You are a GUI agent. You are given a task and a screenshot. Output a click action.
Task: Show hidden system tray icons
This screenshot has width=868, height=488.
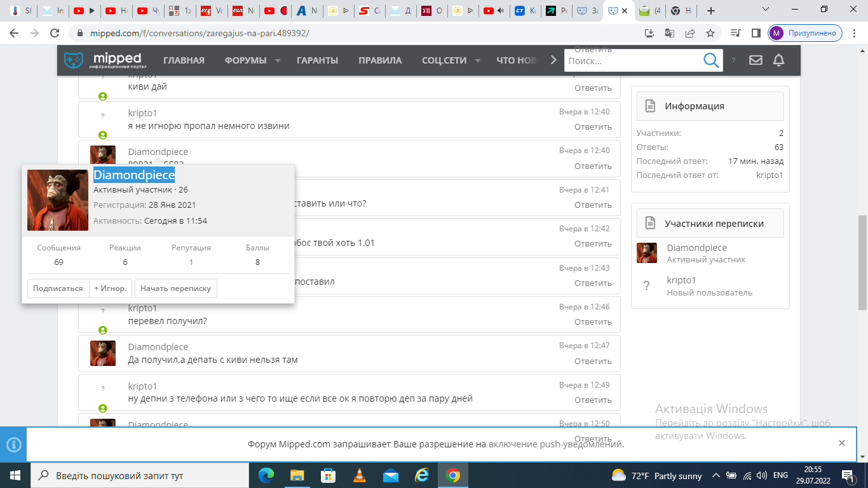(715, 475)
